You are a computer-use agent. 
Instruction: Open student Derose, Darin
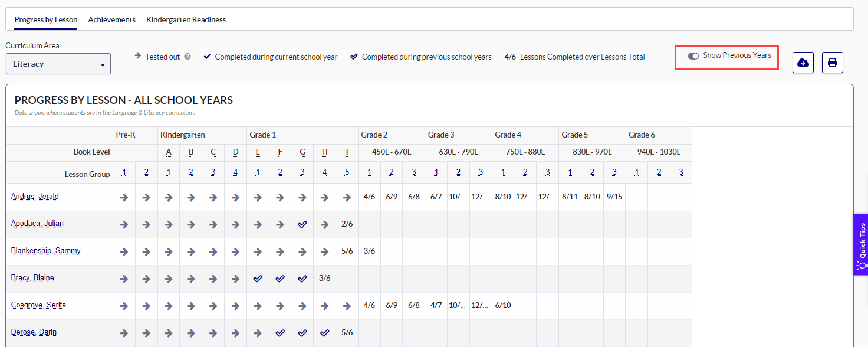pyautogui.click(x=34, y=332)
